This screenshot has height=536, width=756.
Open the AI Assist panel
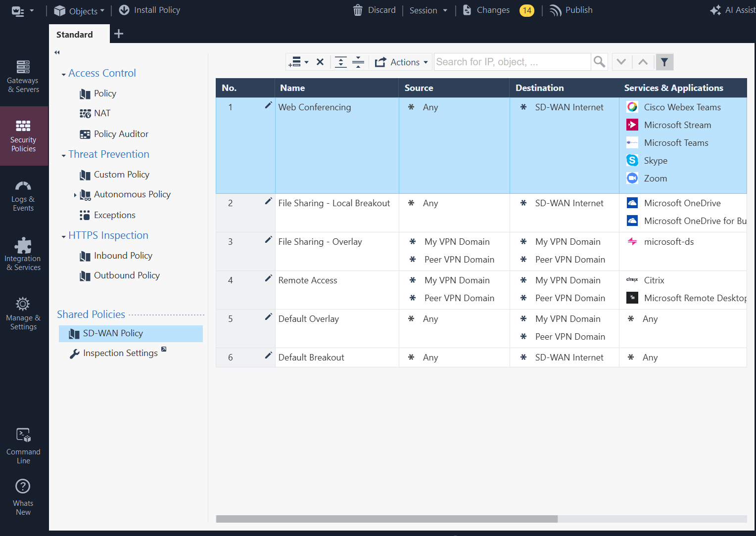click(x=733, y=10)
